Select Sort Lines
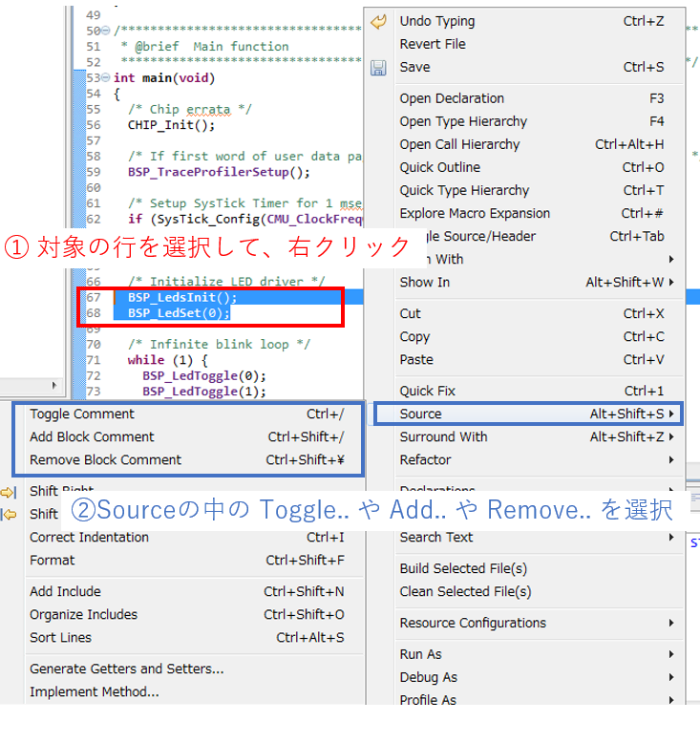700x743 pixels. pyautogui.click(x=188, y=637)
